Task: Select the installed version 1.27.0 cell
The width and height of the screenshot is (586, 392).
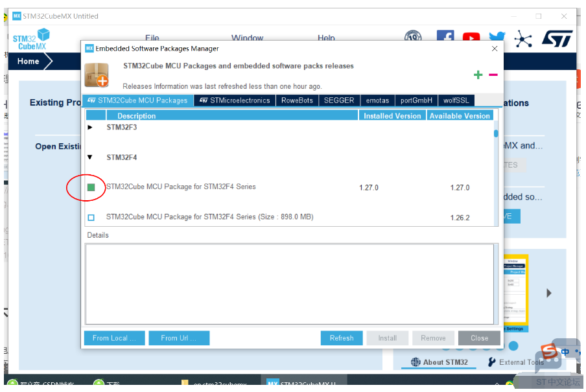Action: [369, 188]
